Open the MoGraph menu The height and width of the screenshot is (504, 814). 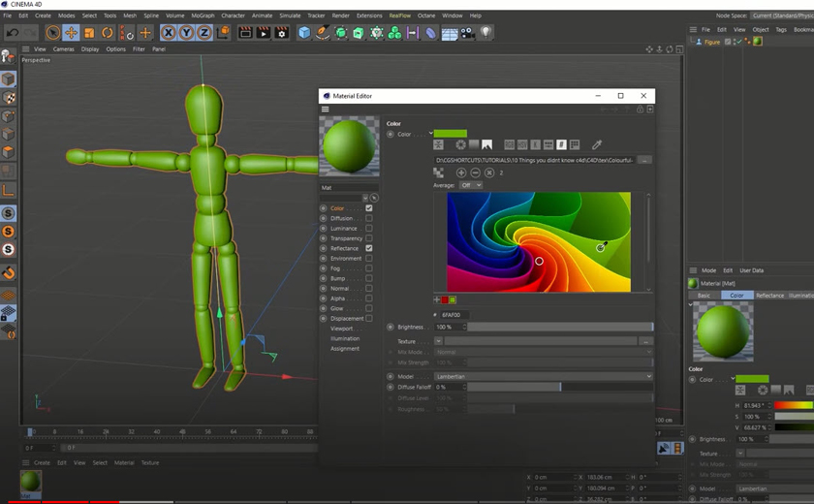(203, 16)
